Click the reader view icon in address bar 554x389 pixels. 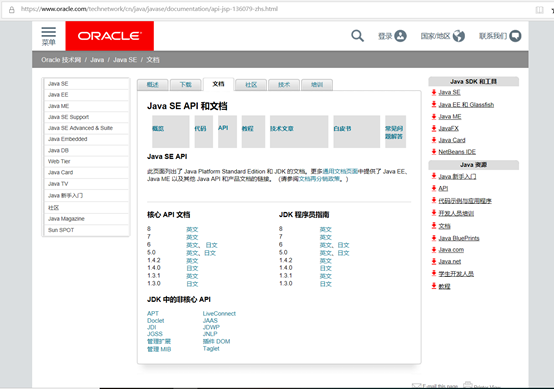(539, 10)
